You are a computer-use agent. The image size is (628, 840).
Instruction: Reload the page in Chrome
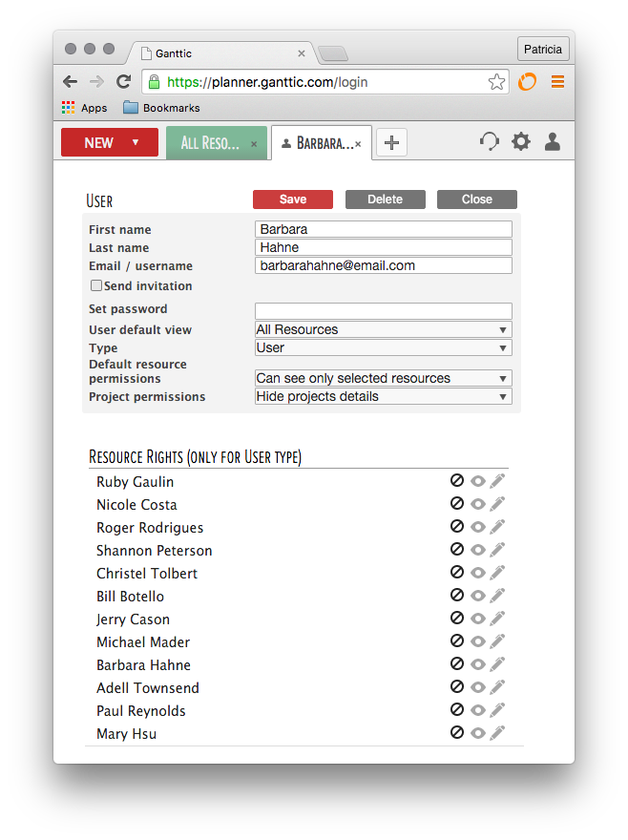124,81
